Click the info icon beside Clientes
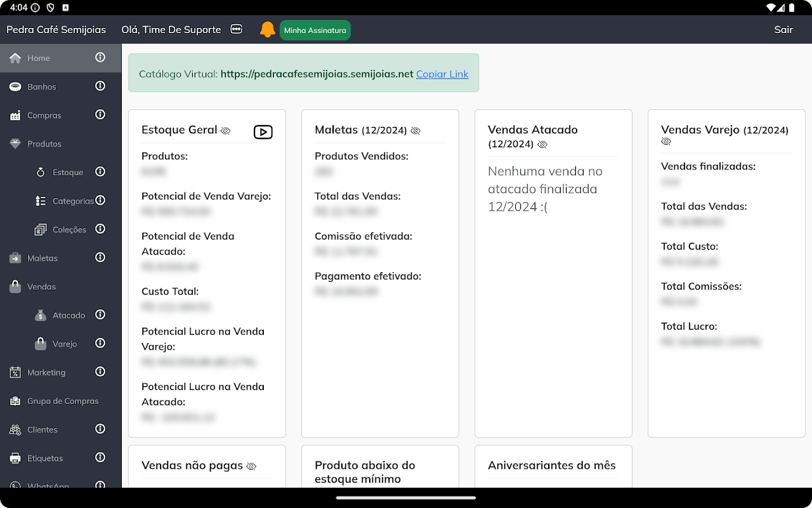Viewport: 812px width, 508px height. [100, 429]
